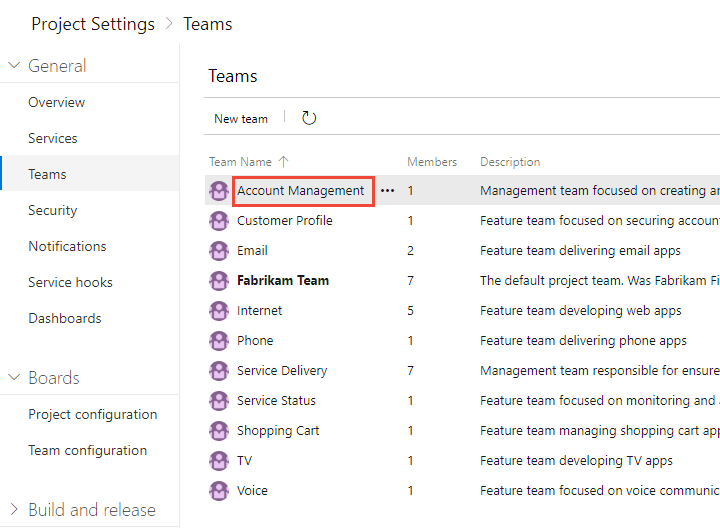Viewport: 720px width, 528px height.
Task: Click the sort arrow next to Team Name
Action: (284, 162)
